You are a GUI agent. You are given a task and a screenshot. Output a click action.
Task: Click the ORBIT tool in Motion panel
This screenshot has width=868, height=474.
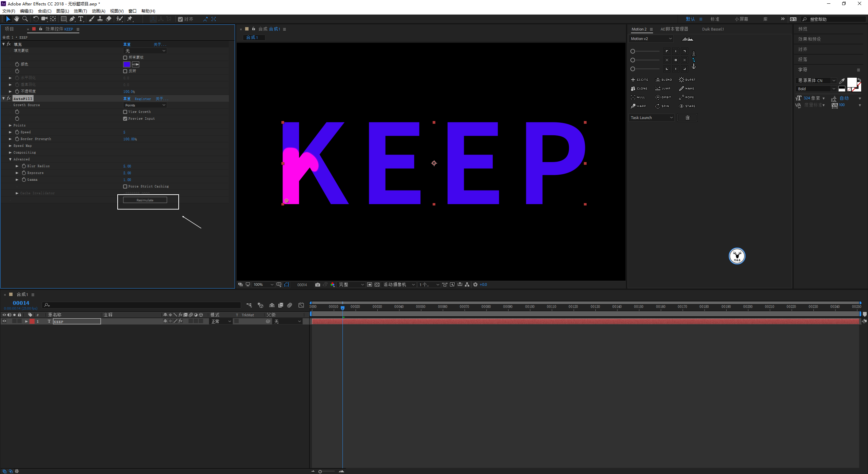coord(663,97)
